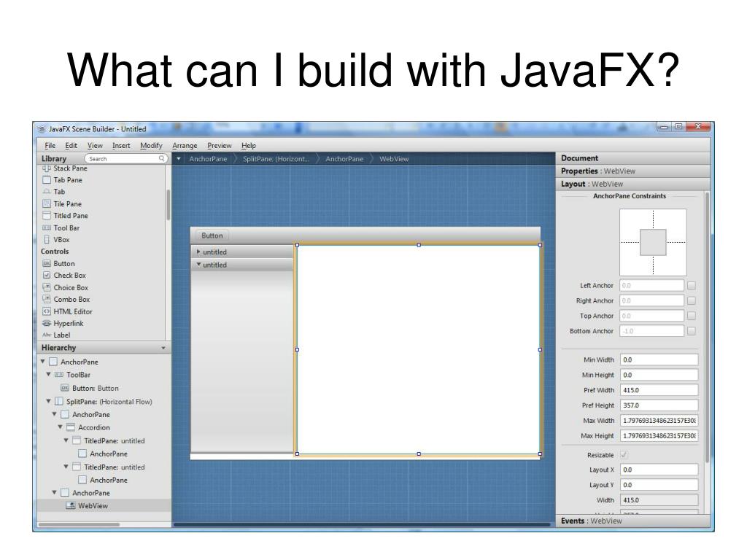This screenshot has width=747, height=560.
Task: Click the Library Search field
Action: coord(126,158)
